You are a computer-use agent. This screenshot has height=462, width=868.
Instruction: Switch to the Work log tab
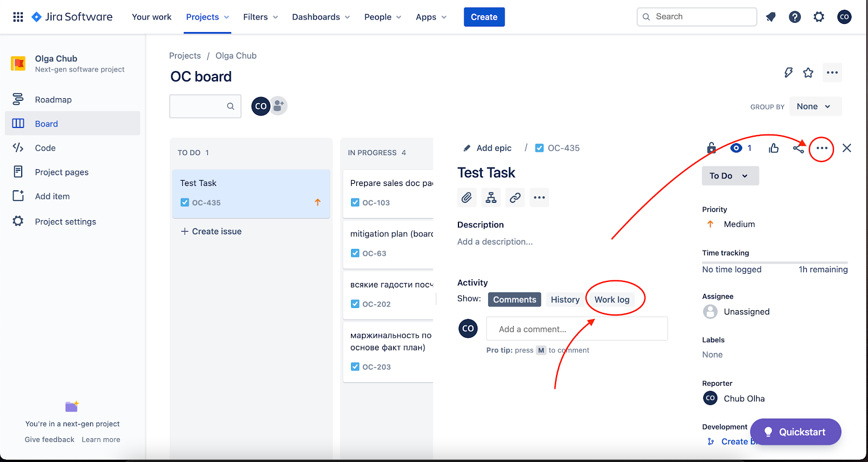pyautogui.click(x=611, y=300)
